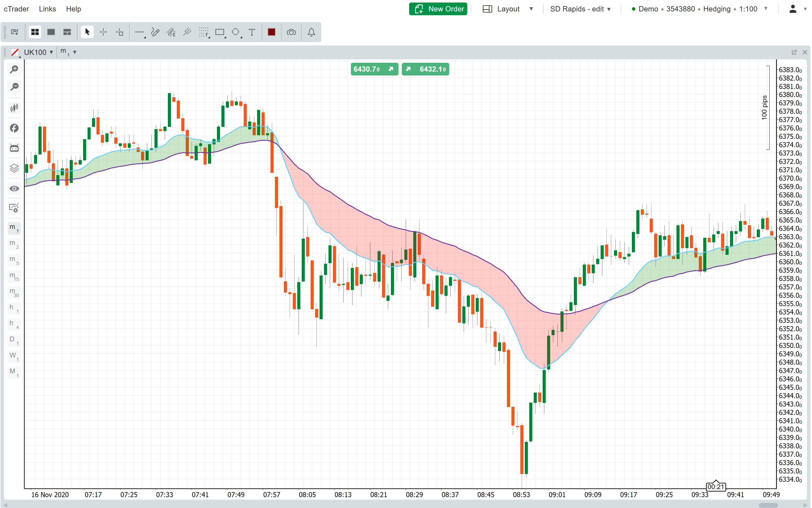Select the h1 timeframe
Screen dimensions: 812x508
[14, 308]
